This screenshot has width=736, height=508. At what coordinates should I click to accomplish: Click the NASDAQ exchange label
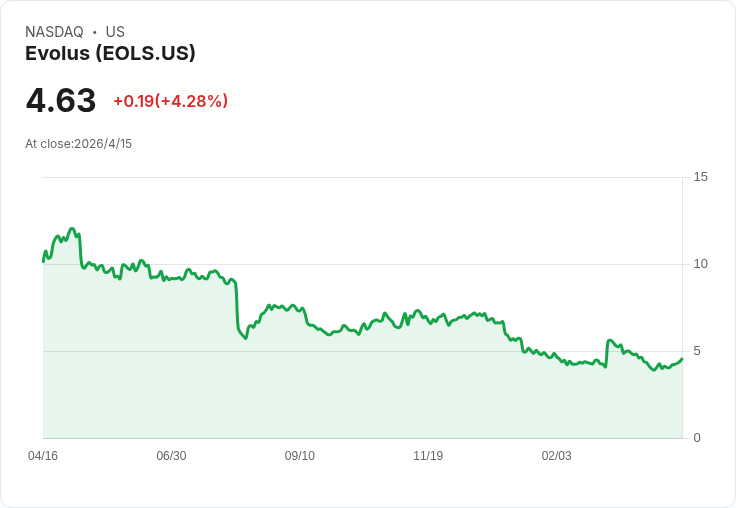(x=54, y=32)
